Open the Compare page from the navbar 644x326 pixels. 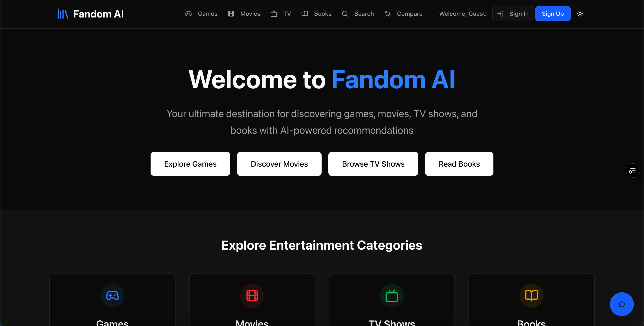(404, 14)
